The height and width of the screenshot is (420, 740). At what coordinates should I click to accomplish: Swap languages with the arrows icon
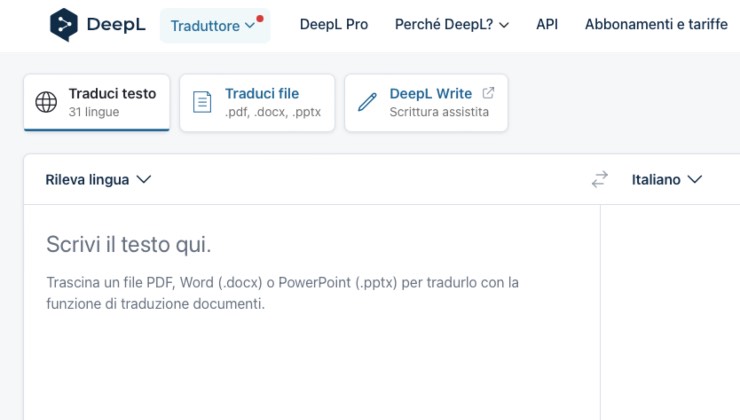(600, 180)
